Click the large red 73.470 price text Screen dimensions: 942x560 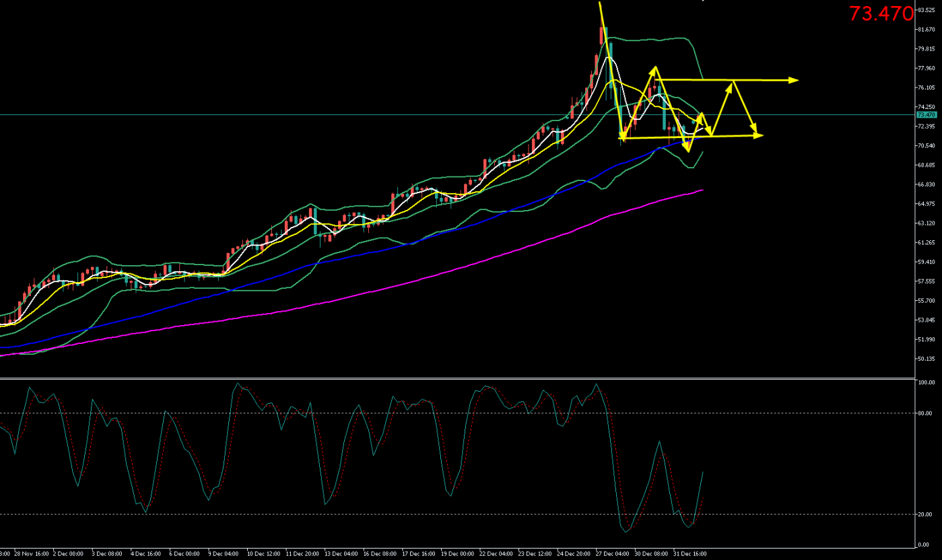click(881, 13)
